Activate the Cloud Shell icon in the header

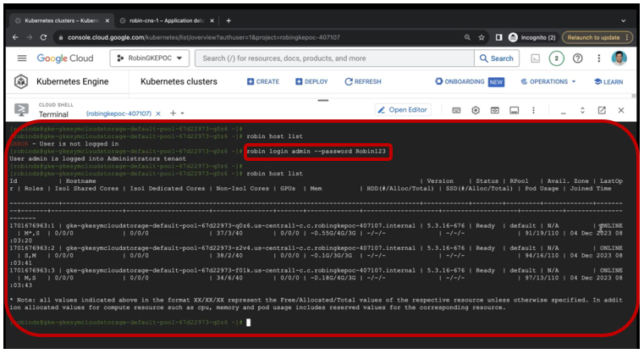(535, 58)
